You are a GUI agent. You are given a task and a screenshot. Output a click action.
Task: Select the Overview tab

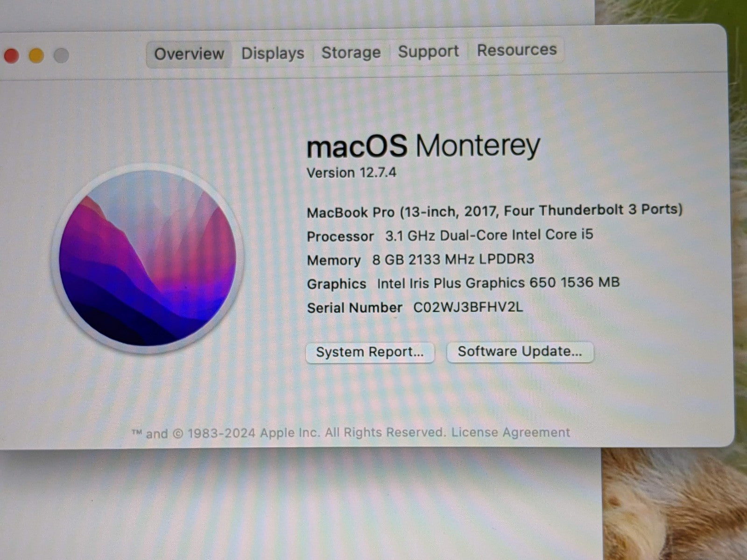click(189, 54)
